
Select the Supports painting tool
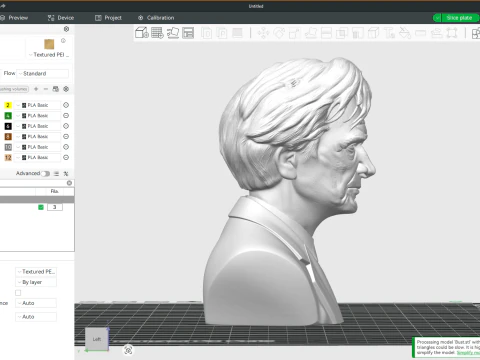point(358,33)
